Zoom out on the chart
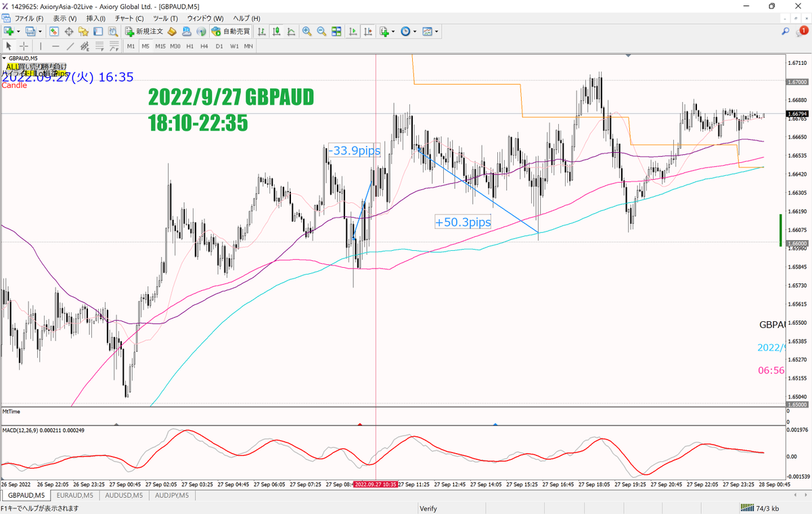812x514 pixels. [x=321, y=31]
